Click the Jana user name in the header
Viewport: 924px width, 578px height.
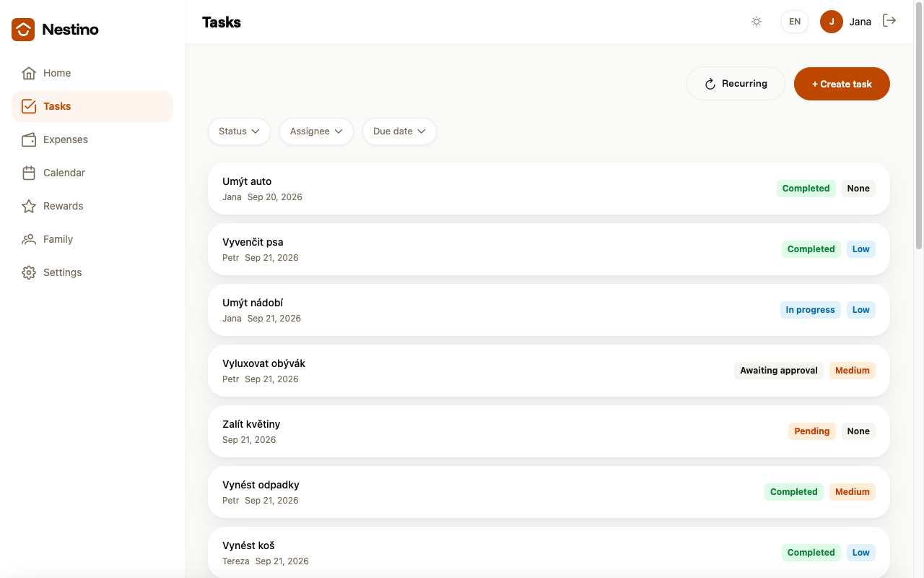point(860,22)
